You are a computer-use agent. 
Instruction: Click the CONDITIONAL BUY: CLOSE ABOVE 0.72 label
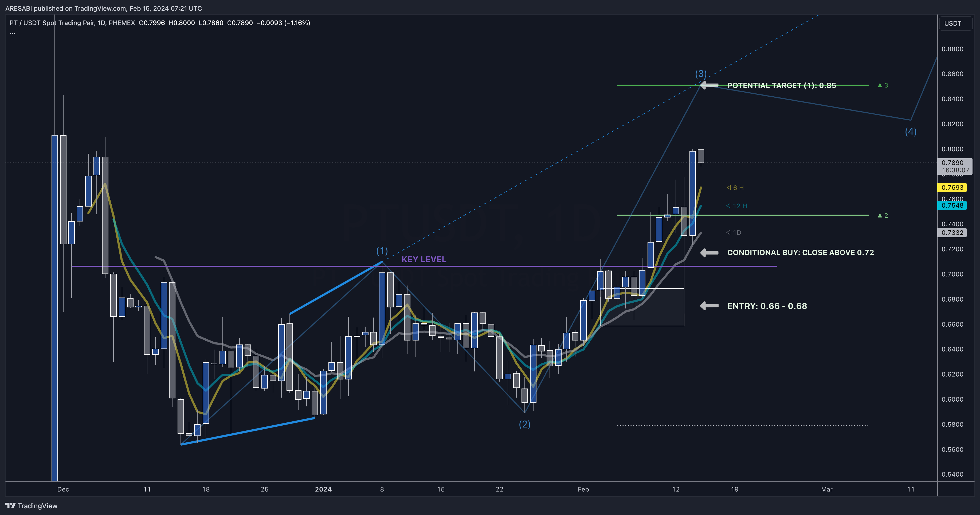801,252
